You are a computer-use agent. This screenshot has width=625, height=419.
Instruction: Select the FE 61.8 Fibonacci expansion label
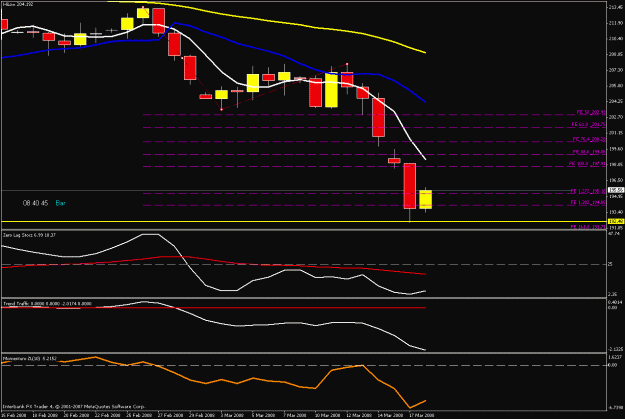(589, 125)
